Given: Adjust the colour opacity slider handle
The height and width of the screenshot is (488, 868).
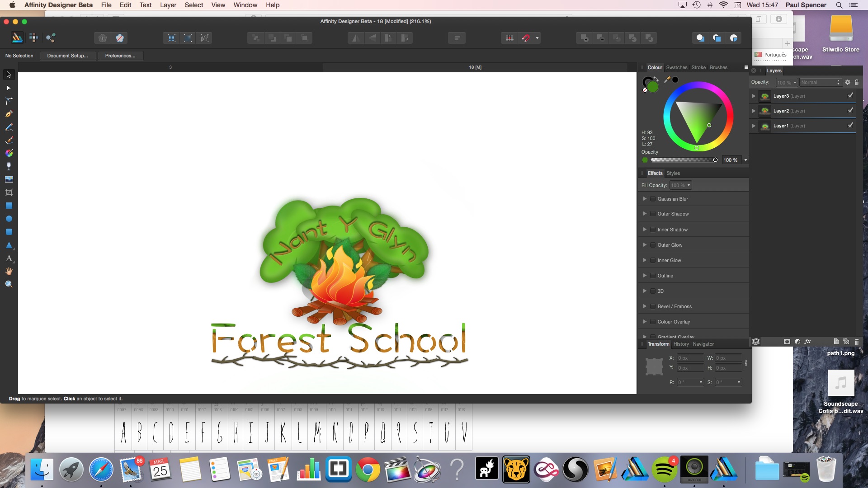Looking at the screenshot, I should click(715, 160).
